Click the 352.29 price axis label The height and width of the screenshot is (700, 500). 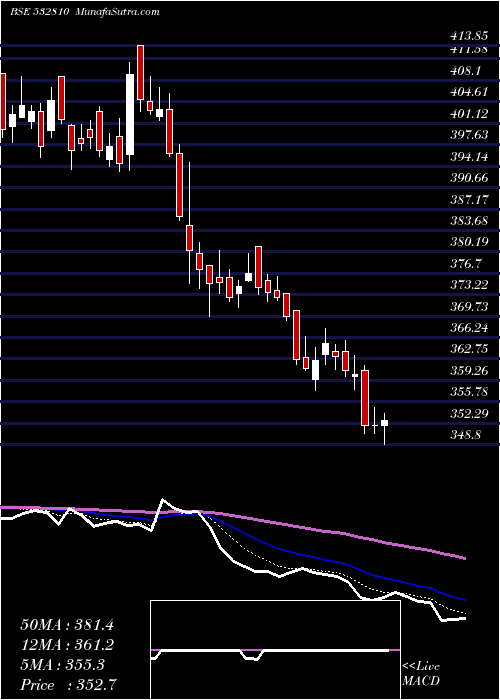(469, 413)
